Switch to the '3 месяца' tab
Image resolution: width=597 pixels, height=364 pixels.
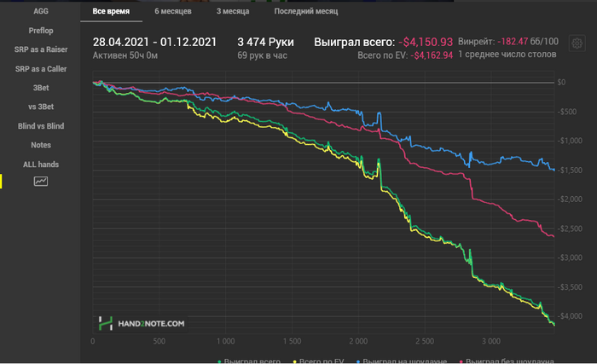pyautogui.click(x=233, y=11)
